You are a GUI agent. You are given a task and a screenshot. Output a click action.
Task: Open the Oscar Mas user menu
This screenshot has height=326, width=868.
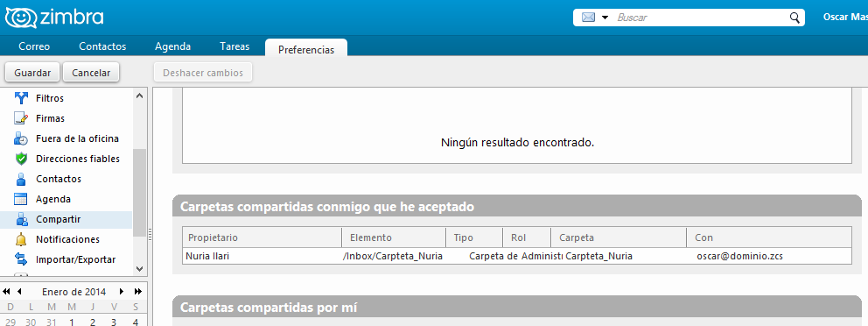tap(844, 18)
